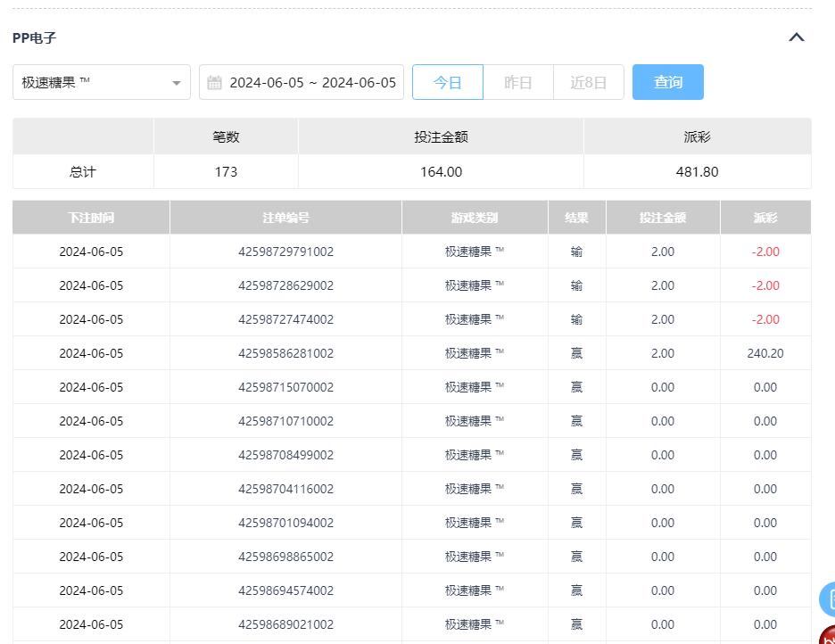Image resolution: width=835 pixels, height=644 pixels.
Task: Open the blue floating widget icon
Action: pos(828,599)
